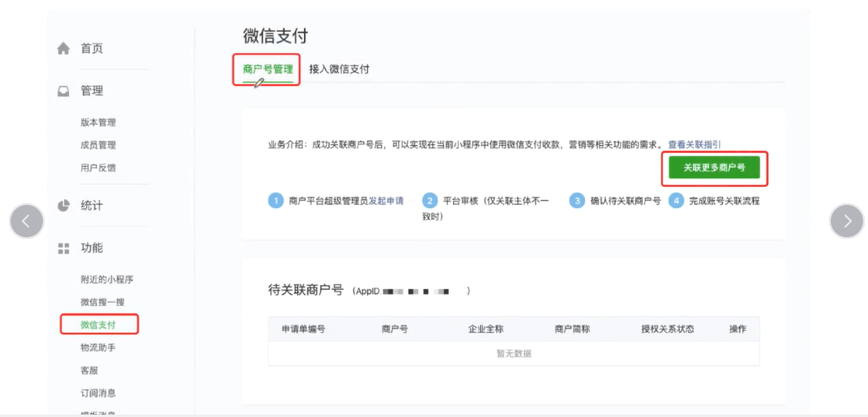
Task: Click the inbox icon beside 管理
Action: click(x=64, y=91)
